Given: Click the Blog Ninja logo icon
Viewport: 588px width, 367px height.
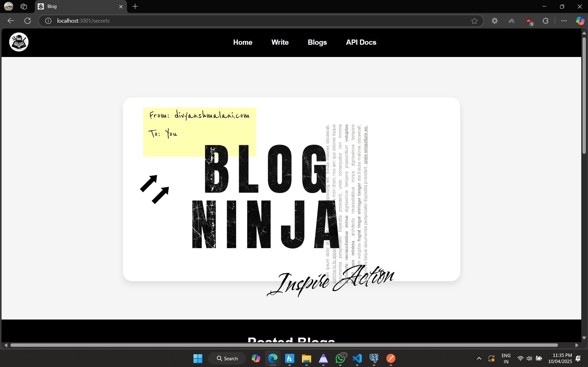Looking at the screenshot, I should [19, 42].
